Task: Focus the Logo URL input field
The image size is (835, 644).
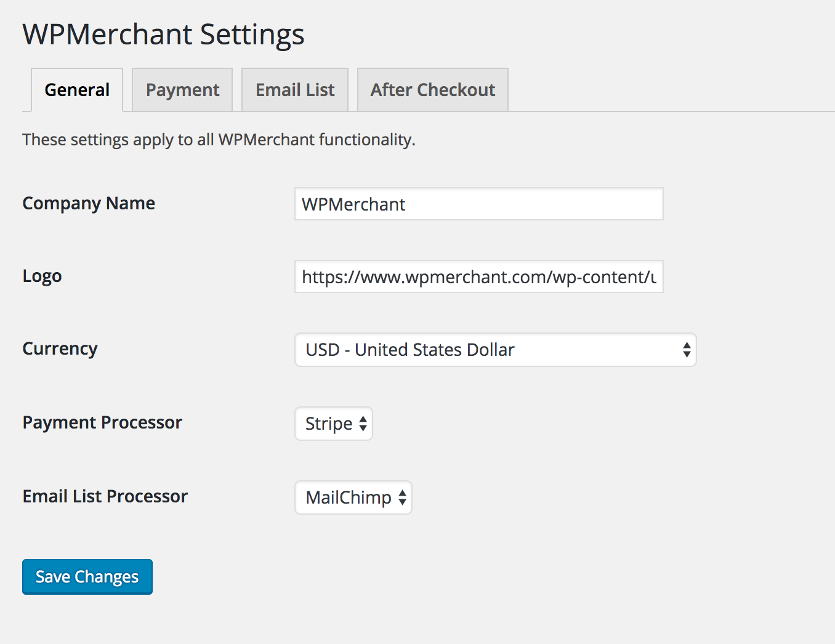Action: 478,276
